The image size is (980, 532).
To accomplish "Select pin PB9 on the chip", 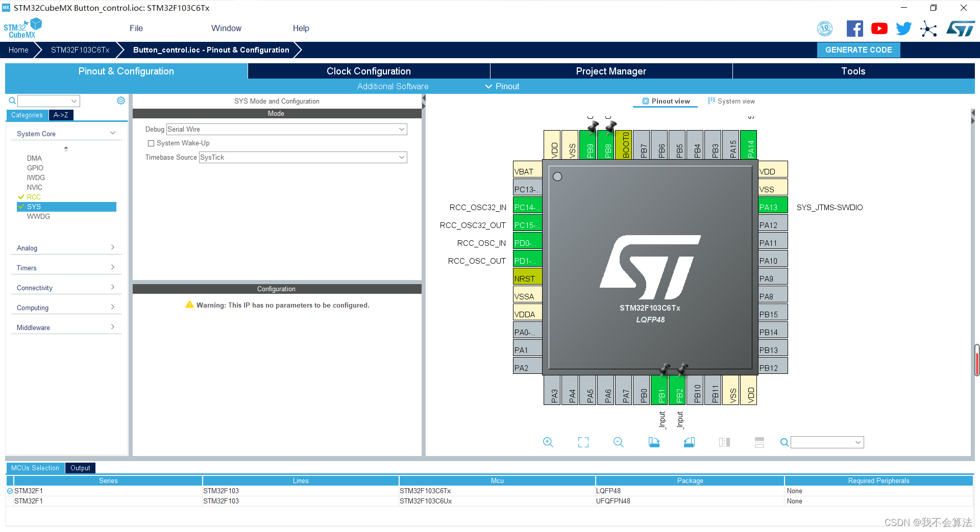I will pyautogui.click(x=588, y=144).
